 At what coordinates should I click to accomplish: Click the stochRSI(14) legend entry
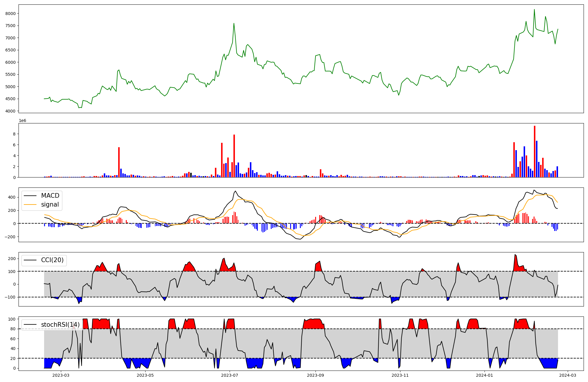coord(60,324)
